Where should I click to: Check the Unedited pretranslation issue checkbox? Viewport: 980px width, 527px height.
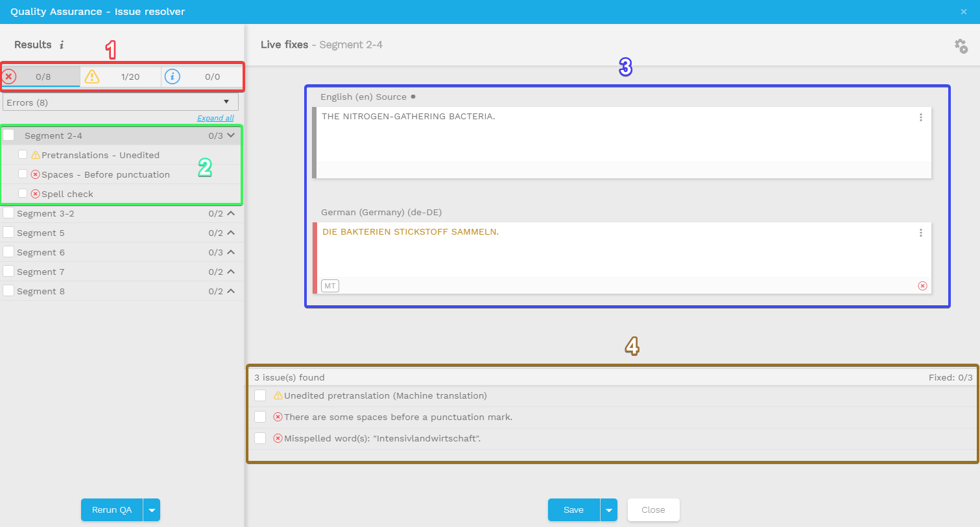pos(260,395)
